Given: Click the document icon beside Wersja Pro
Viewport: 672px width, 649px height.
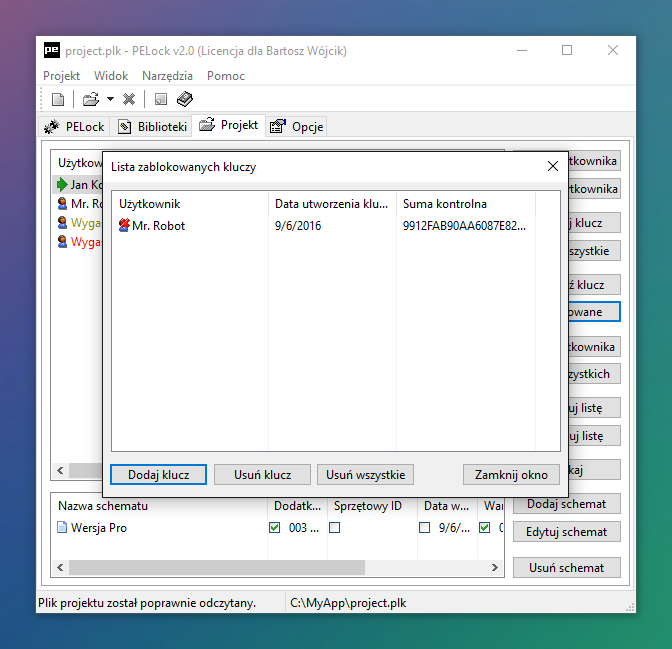Looking at the screenshot, I should (62, 527).
